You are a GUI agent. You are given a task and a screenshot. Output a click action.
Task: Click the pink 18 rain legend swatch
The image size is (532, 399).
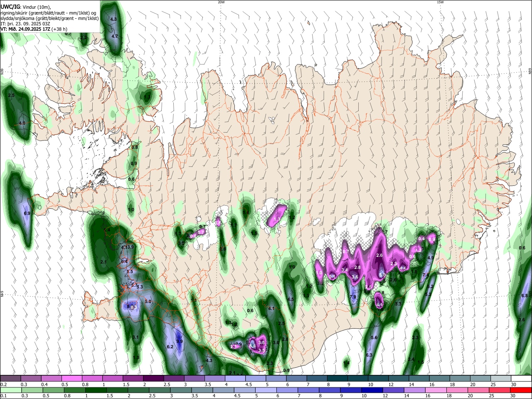pos(457,390)
